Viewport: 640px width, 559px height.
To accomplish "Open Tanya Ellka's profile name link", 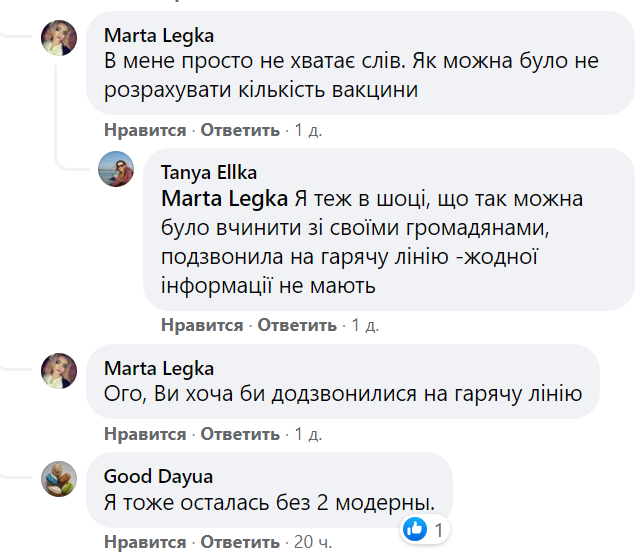I will [208, 173].
